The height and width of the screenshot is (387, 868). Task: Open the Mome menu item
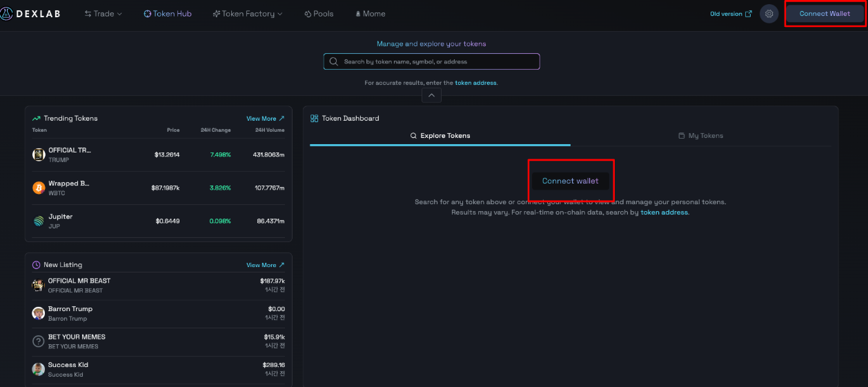tap(370, 14)
